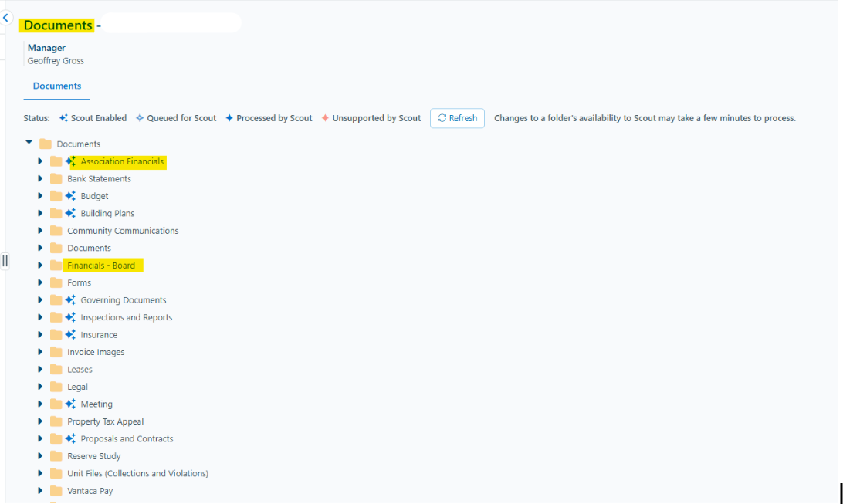
Task: Select the Meeting folder name
Action: [x=96, y=404]
